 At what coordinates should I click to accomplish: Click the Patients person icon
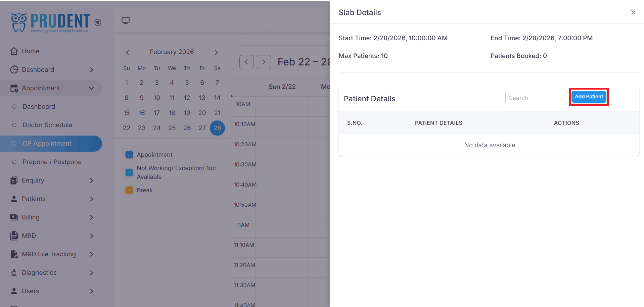point(14,199)
